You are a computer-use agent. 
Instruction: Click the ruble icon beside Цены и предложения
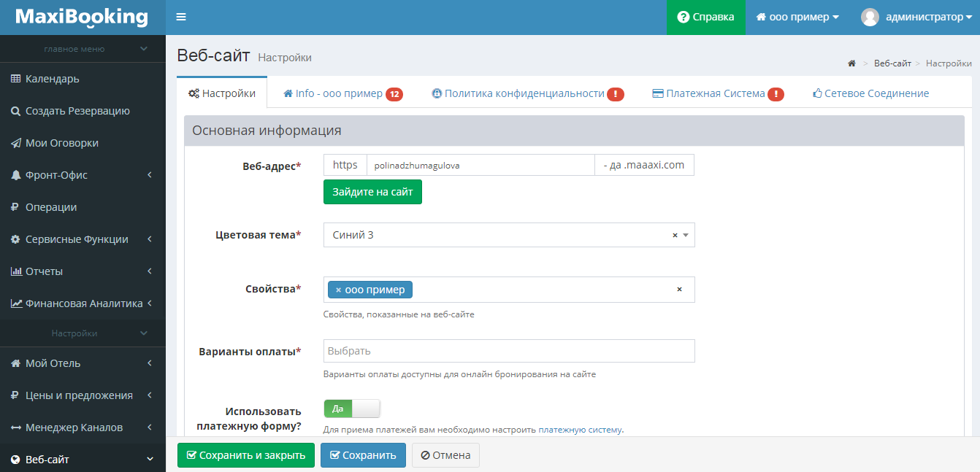click(15, 395)
